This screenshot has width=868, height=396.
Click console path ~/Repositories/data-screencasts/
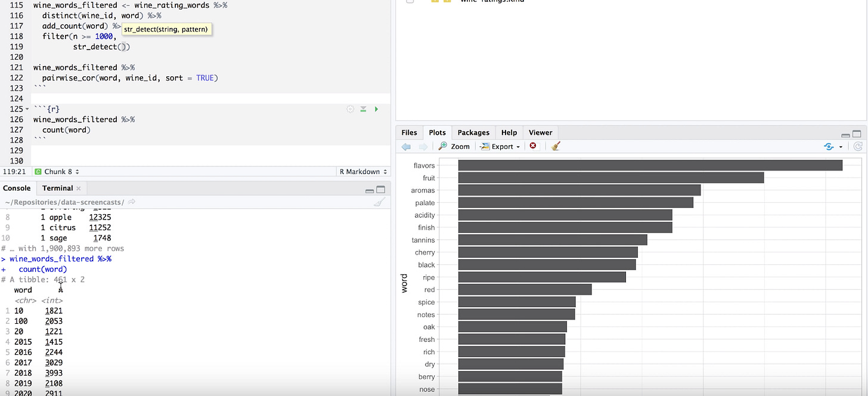[x=64, y=202]
